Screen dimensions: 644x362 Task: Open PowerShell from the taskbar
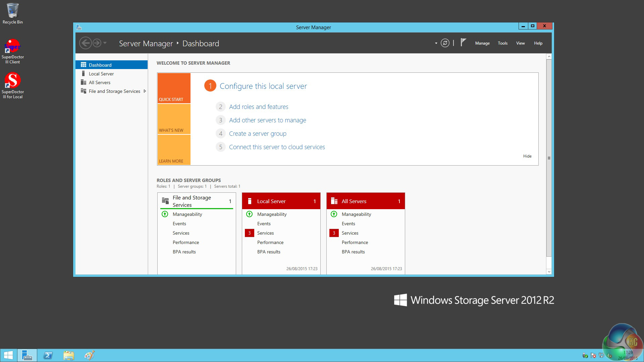click(x=48, y=355)
